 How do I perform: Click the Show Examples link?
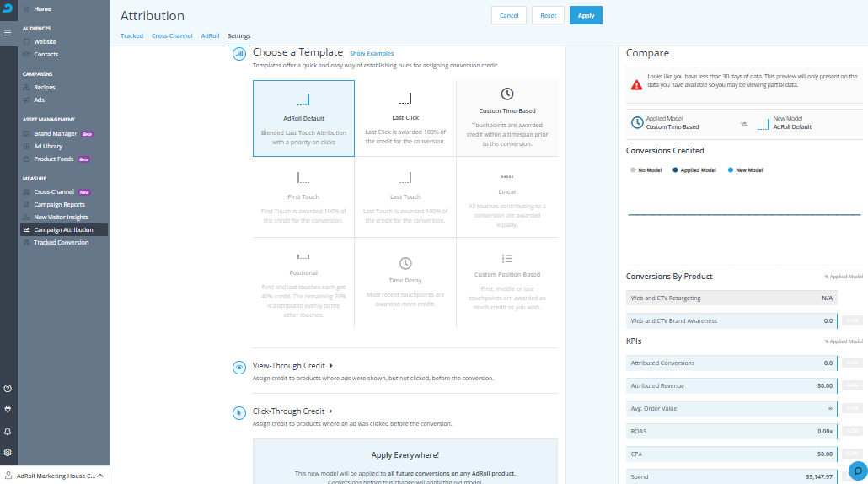pyautogui.click(x=372, y=54)
